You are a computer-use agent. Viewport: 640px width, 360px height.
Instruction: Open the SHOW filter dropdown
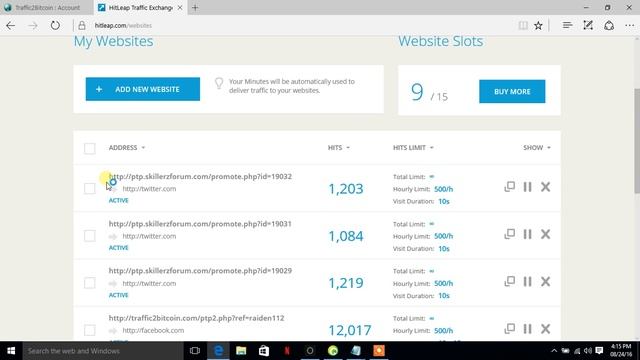(537, 147)
